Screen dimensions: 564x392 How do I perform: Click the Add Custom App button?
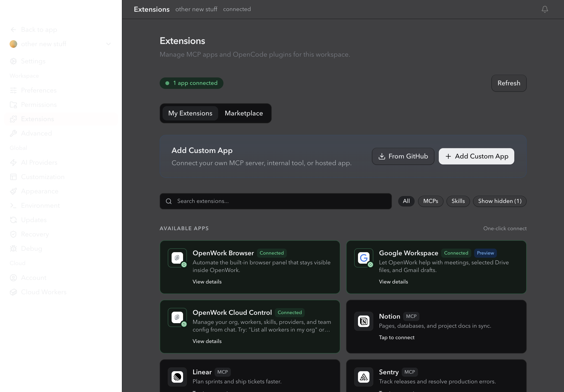click(x=476, y=156)
